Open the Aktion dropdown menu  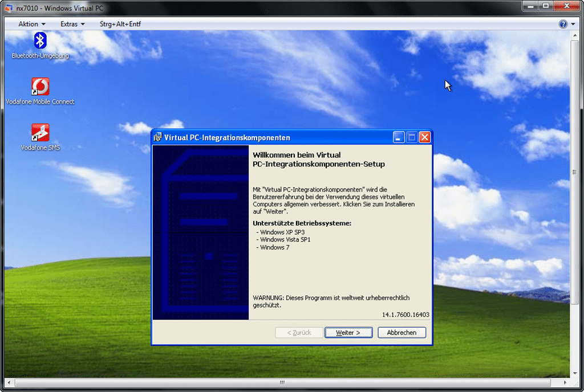[x=32, y=24]
